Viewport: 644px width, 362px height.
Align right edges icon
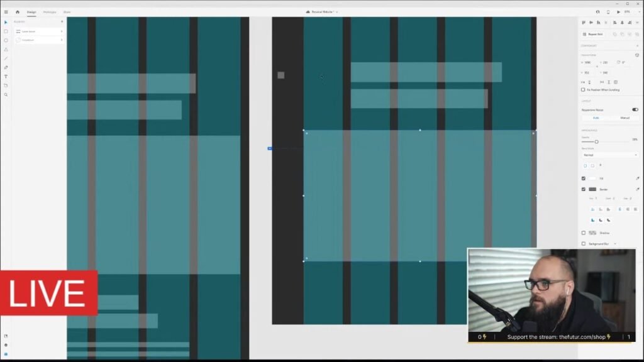pos(630,23)
